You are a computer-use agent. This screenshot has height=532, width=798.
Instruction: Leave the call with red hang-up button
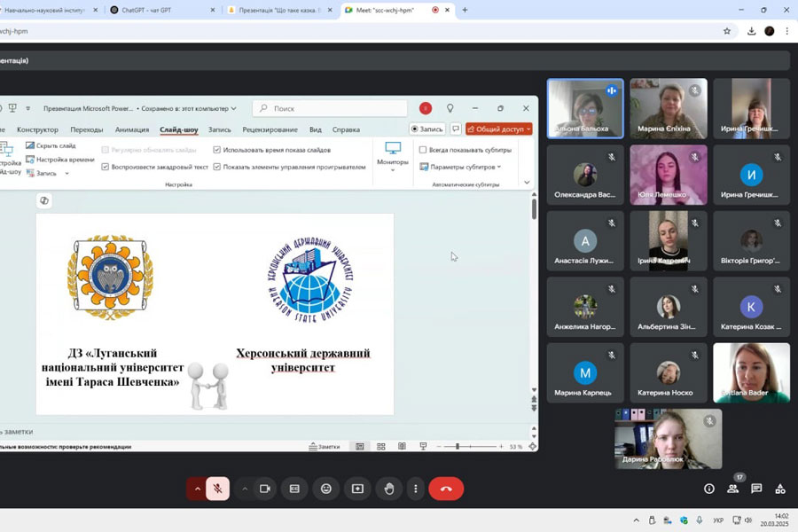(445, 489)
